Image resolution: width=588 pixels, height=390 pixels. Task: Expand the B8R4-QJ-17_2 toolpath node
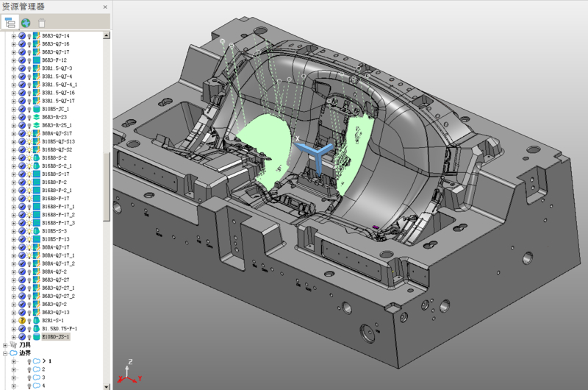tap(14, 263)
